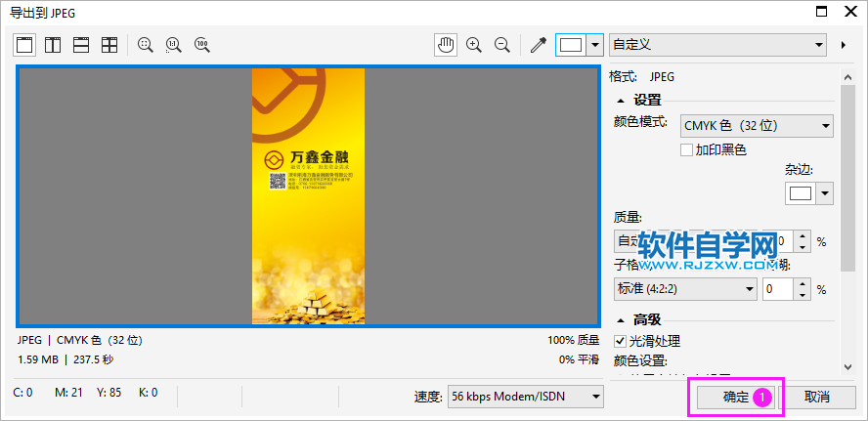Open the preset flyout arrow menu

click(x=844, y=45)
